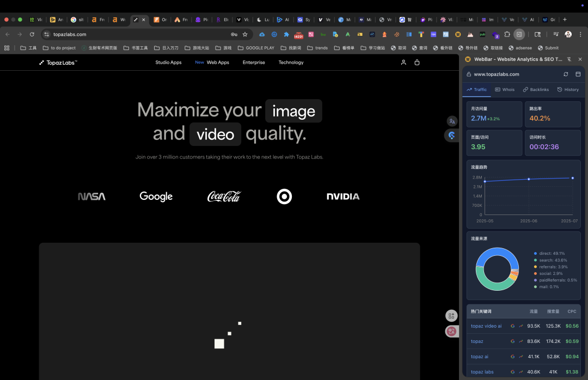This screenshot has height=380, width=588.
Task: Open the 'trends' bookmark folder
Action: pos(317,48)
